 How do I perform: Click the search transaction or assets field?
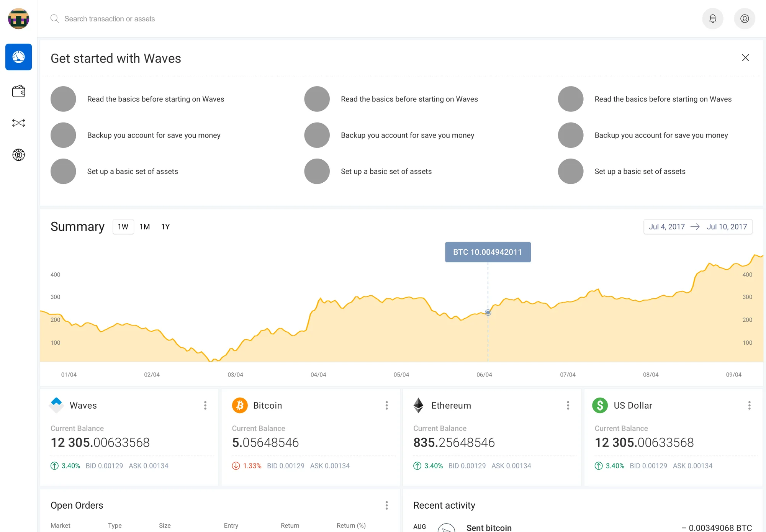pos(110,19)
